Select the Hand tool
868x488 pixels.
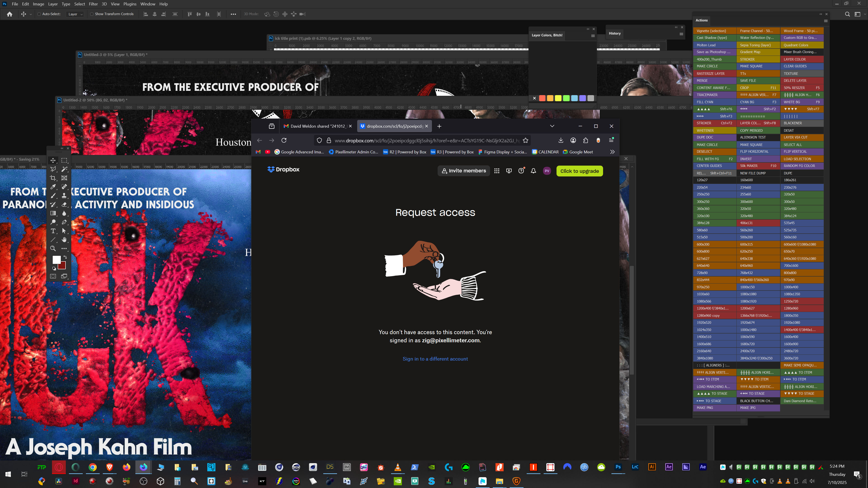click(64, 239)
